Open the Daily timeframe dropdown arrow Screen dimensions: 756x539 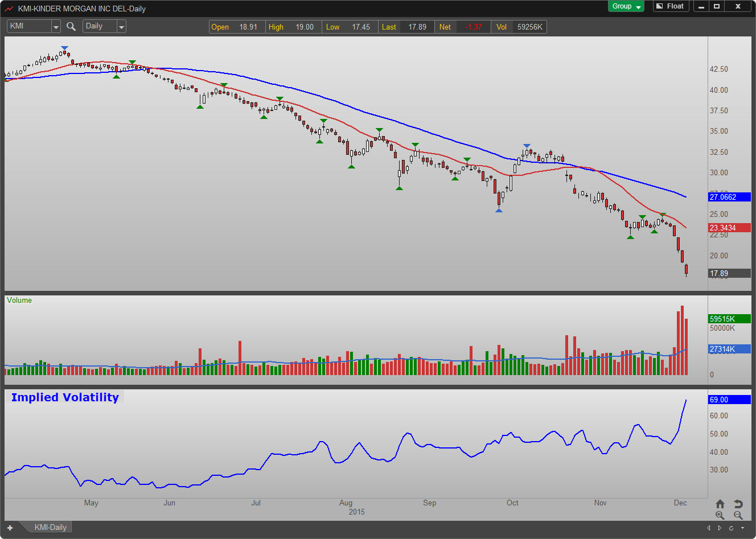click(121, 27)
